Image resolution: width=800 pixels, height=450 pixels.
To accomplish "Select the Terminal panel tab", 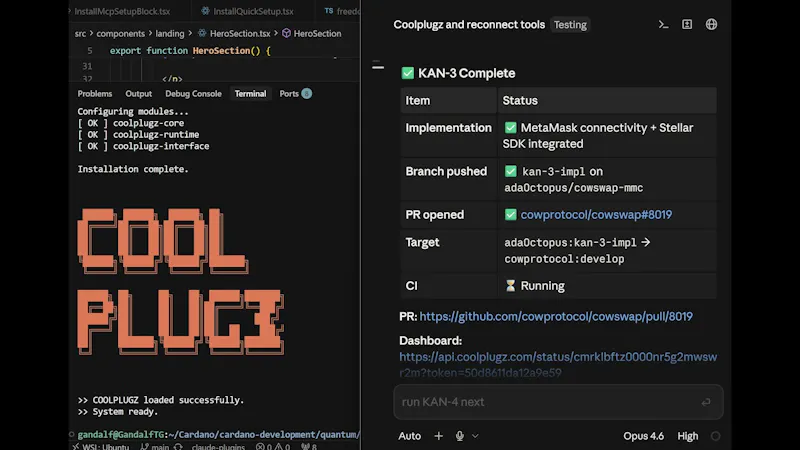I will 250,93.
